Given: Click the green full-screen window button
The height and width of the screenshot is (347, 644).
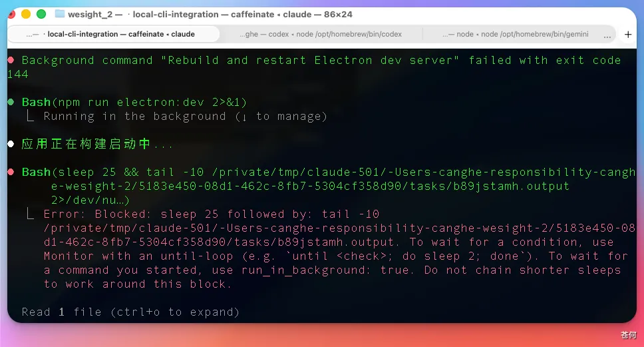Looking at the screenshot, I should [41, 14].
